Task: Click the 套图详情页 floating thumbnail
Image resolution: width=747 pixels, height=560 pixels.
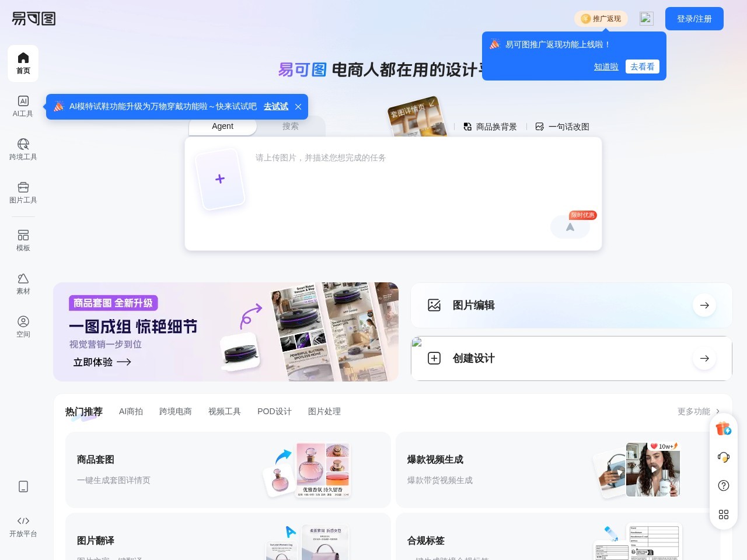Action: (x=417, y=117)
